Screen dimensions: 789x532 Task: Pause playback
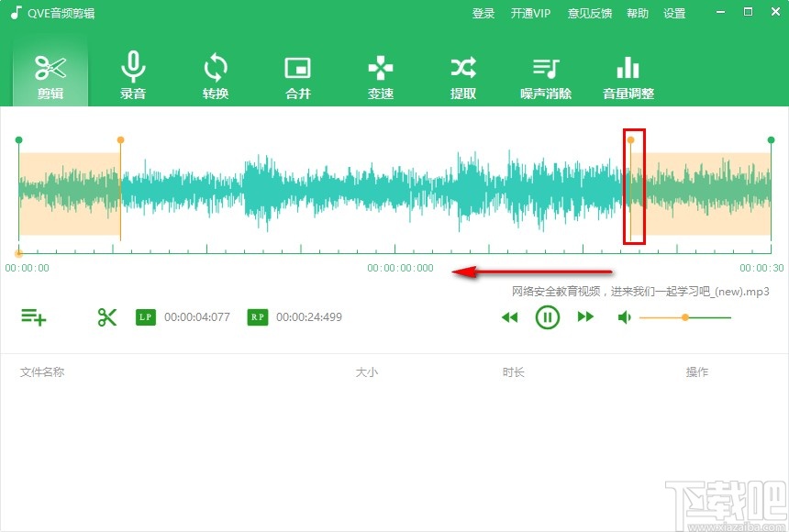click(548, 317)
